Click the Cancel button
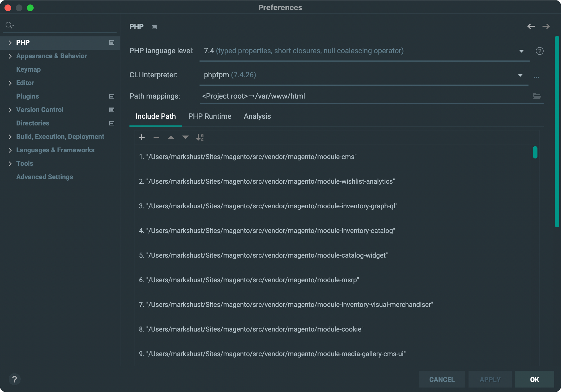The image size is (561, 392). pos(442,379)
